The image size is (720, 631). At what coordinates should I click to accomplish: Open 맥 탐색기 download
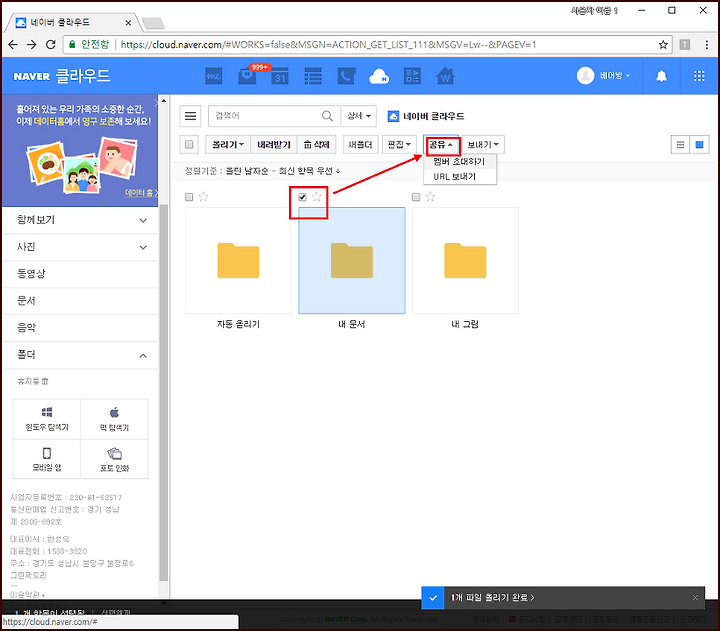pos(114,419)
